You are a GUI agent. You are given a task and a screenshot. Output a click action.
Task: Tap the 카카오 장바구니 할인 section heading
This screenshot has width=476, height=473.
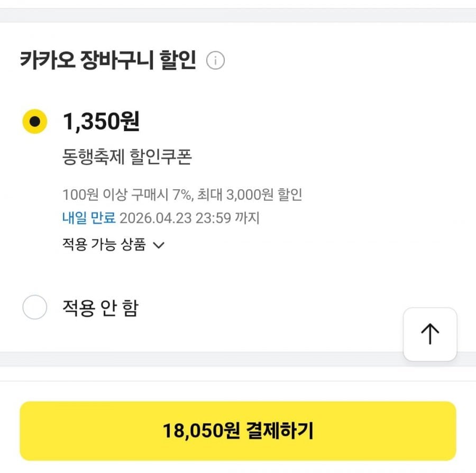(108, 61)
